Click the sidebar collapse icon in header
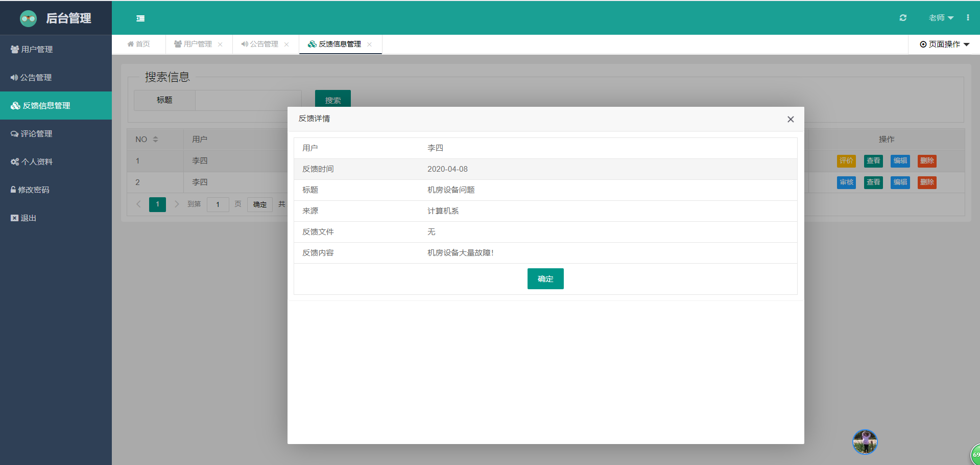Screen dimensions: 980x465 click(140, 18)
